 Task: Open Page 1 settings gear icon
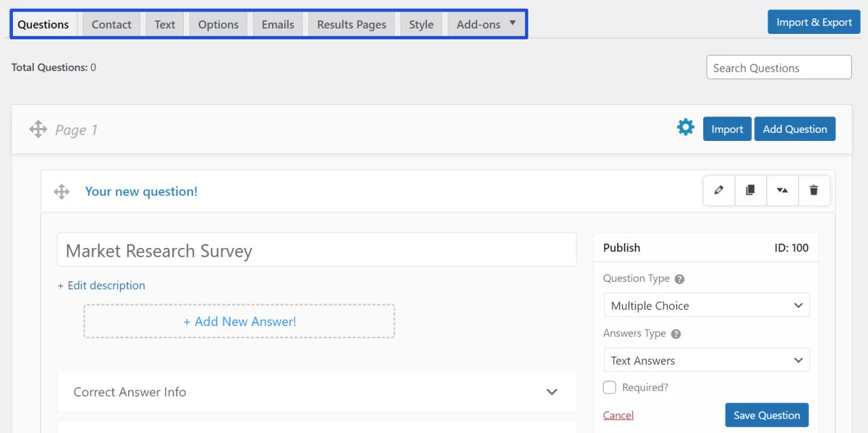click(x=686, y=127)
